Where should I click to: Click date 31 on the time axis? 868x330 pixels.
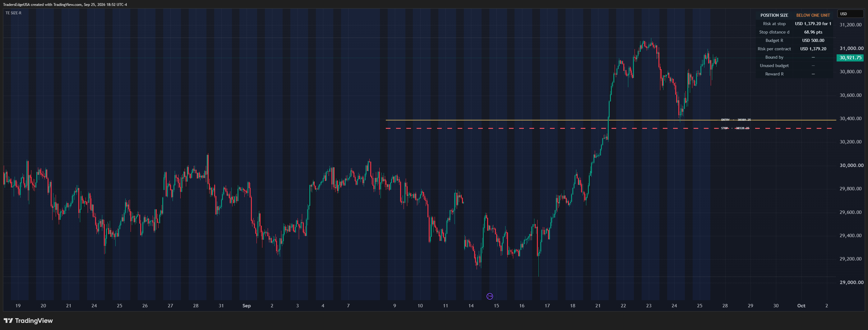tap(221, 306)
